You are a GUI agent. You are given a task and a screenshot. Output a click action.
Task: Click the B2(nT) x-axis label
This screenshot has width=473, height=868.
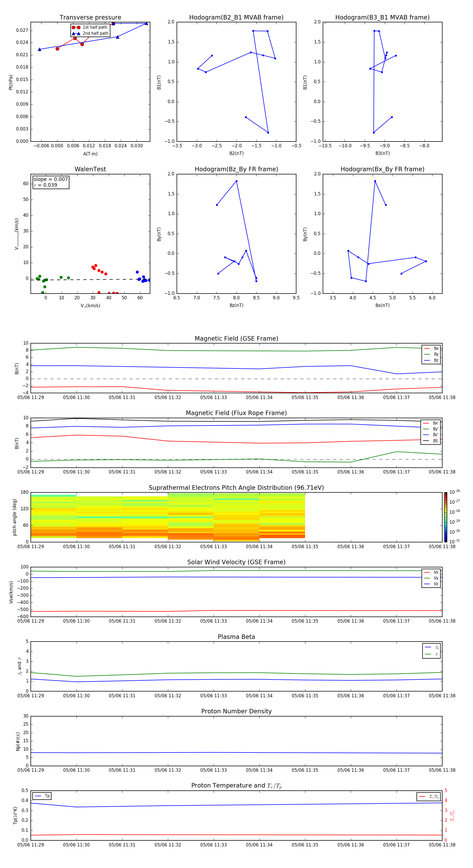pyautogui.click(x=236, y=153)
